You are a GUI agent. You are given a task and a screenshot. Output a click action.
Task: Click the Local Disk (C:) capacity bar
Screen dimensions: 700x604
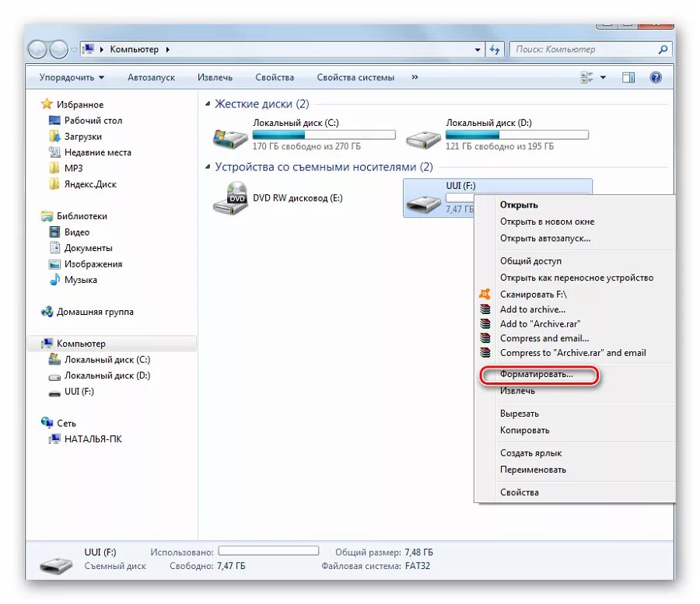coord(324,134)
